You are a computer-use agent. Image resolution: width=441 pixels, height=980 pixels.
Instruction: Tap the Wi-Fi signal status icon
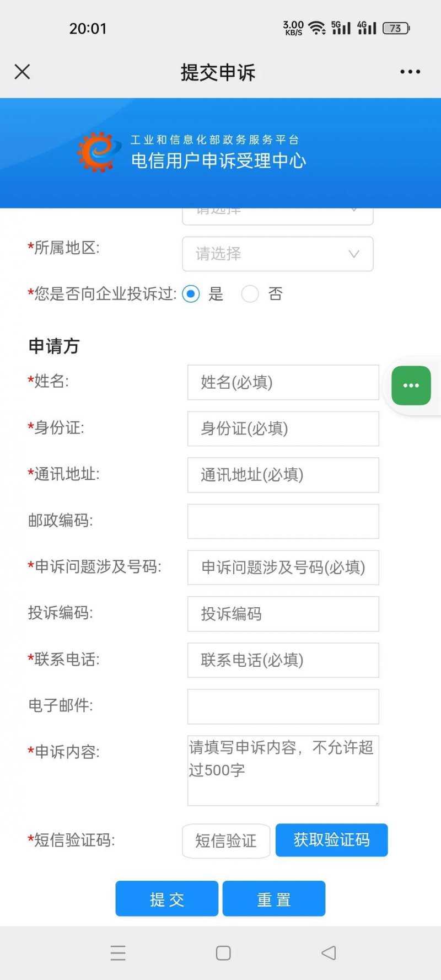[317, 28]
